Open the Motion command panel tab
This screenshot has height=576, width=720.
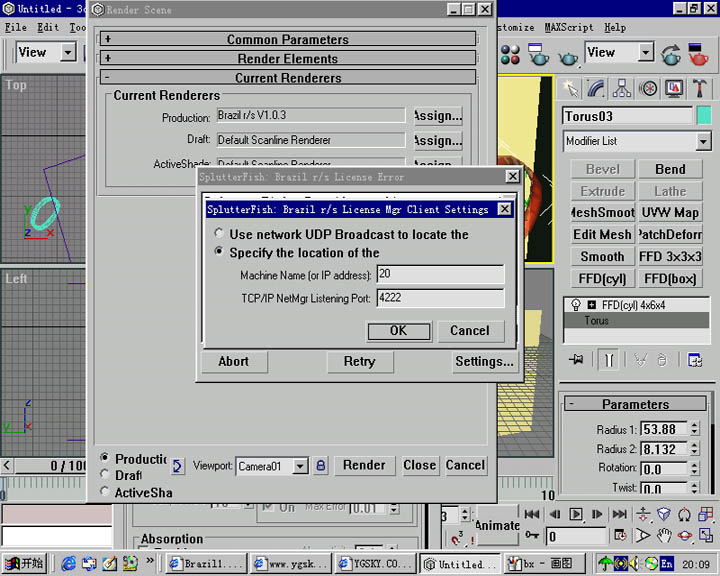[648, 88]
